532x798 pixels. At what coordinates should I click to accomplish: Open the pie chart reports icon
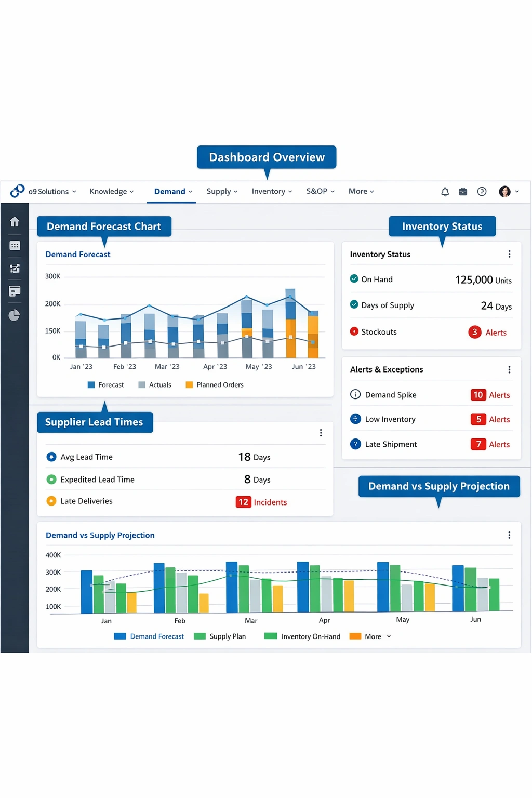point(15,315)
